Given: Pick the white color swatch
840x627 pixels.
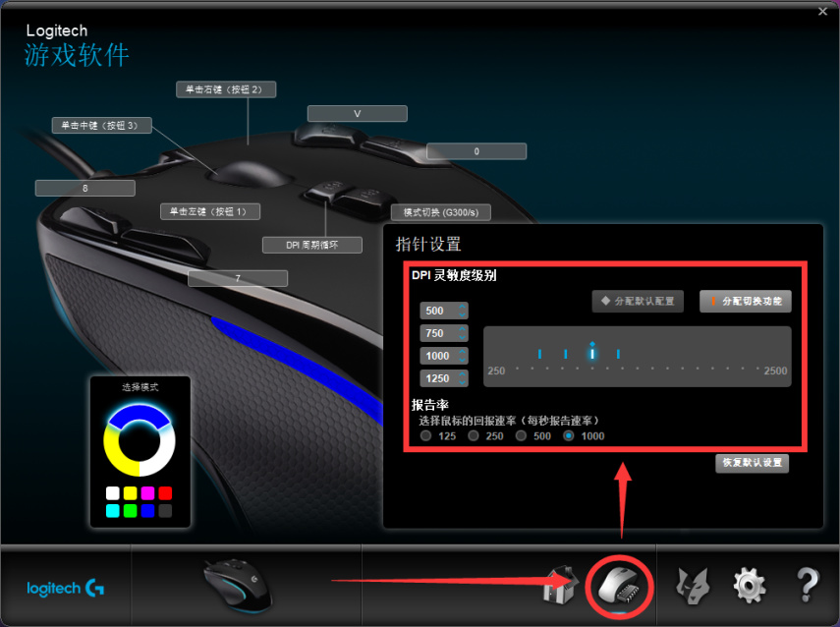Looking at the screenshot, I should tap(113, 493).
